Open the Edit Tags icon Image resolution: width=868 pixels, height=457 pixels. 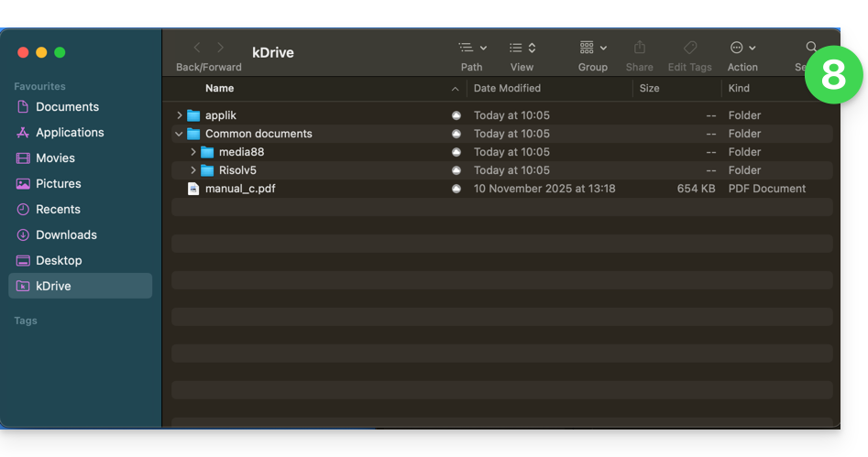[690, 48]
